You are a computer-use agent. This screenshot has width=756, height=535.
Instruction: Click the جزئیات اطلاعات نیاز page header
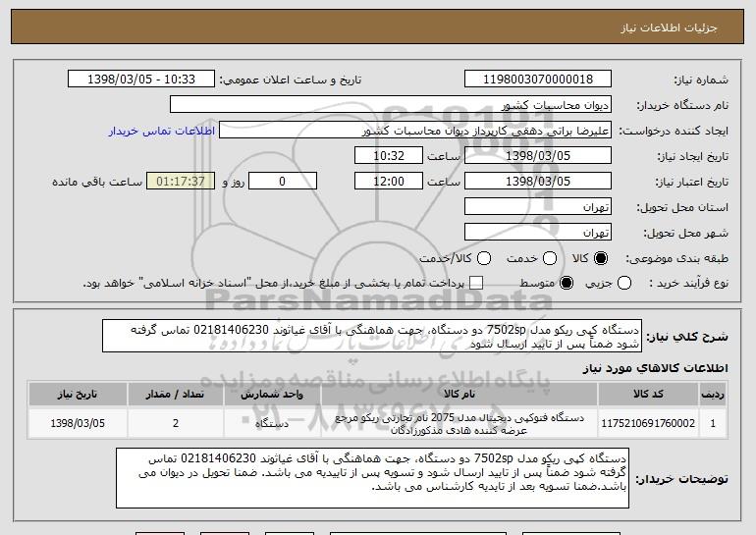[x=669, y=27]
